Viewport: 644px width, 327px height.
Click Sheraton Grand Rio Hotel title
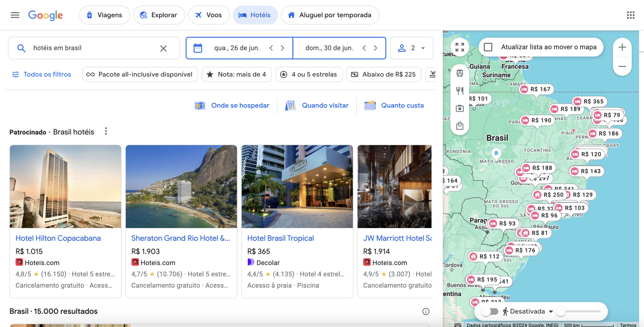pos(181,238)
